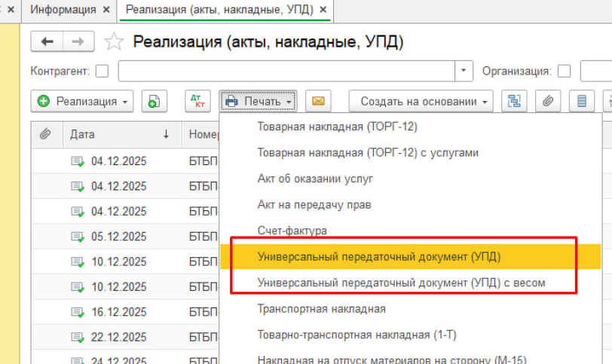This screenshot has height=364, width=612.
Task: Select Универсальный передаточный документ (УПД)
Action: coord(379,256)
